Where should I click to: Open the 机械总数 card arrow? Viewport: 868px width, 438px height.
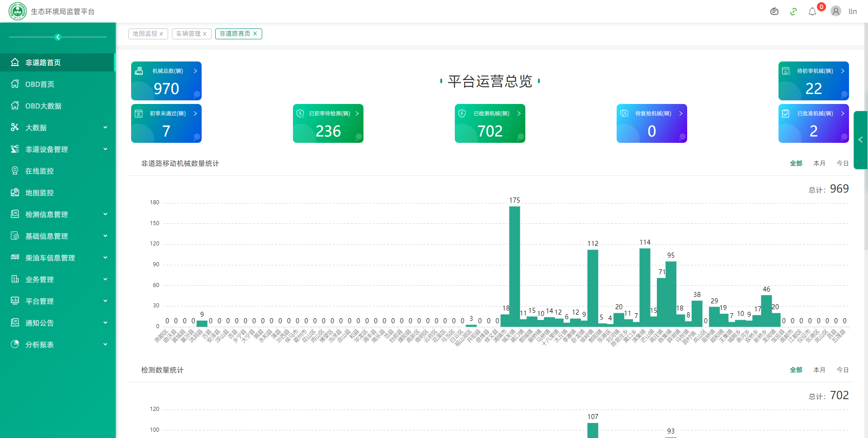pos(195,71)
